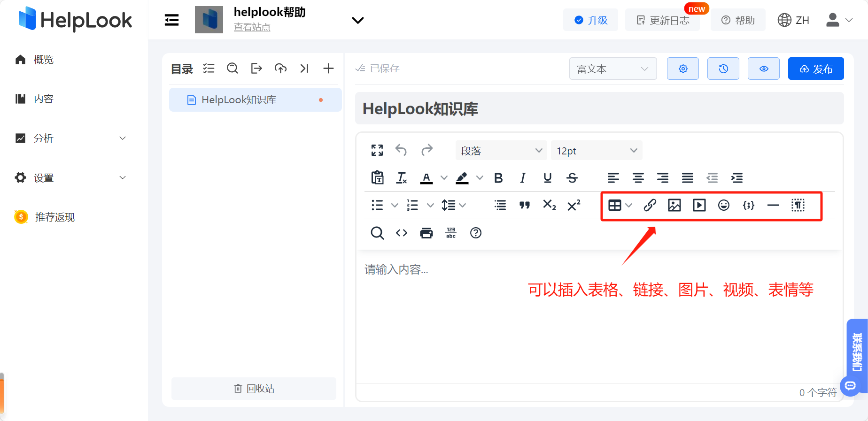The image size is (868, 421).
Task: Insert a bulleted list
Action: click(x=377, y=205)
